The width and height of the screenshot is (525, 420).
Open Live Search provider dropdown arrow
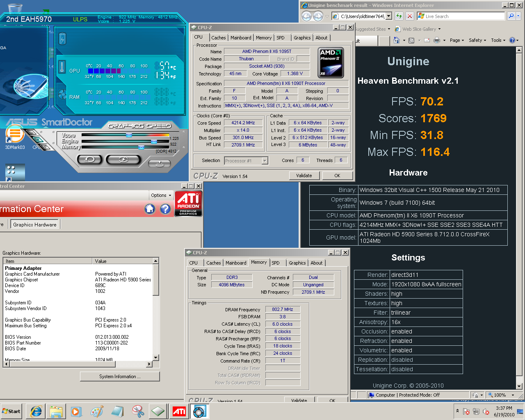[518, 16]
